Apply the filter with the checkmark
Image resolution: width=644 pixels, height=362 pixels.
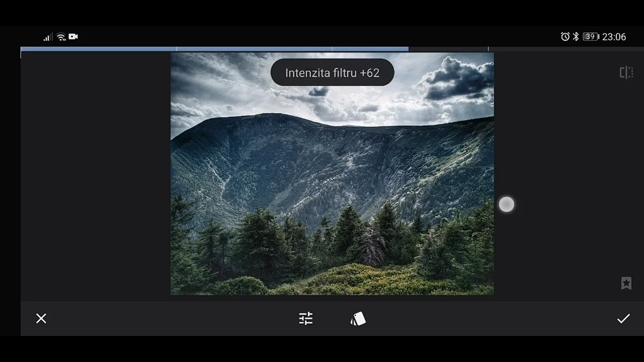[623, 319]
